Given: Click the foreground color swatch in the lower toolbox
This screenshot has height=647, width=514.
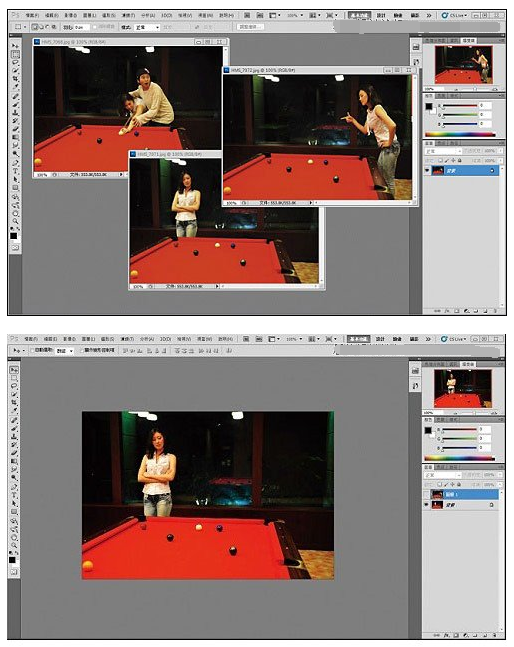Looking at the screenshot, I should 12,560.
